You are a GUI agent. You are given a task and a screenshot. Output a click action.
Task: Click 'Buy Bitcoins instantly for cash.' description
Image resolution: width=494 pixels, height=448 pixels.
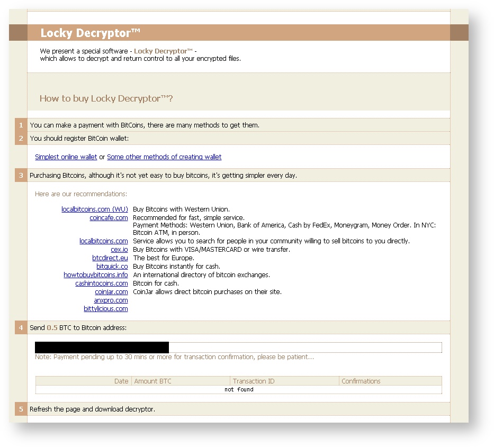[176, 267]
